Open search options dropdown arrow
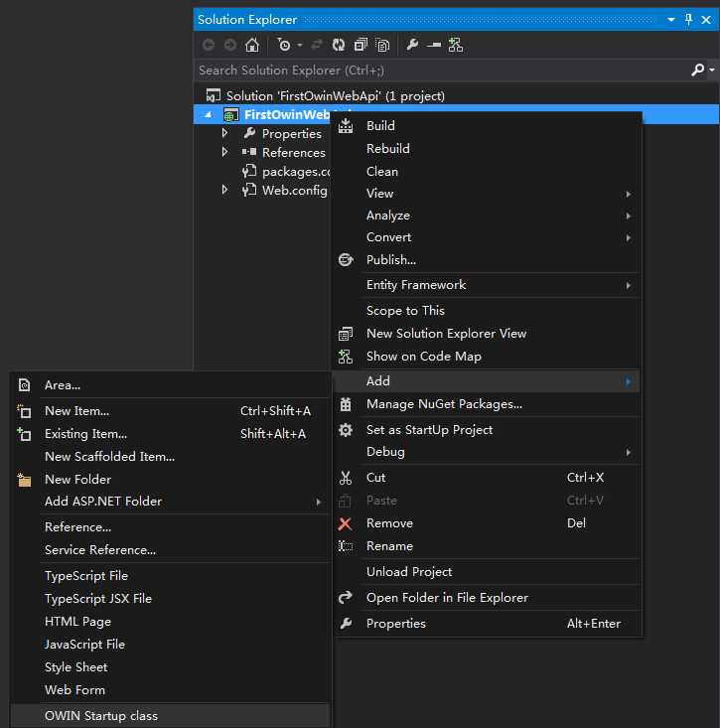The height and width of the screenshot is (728, 720). (x=712, y=71)
